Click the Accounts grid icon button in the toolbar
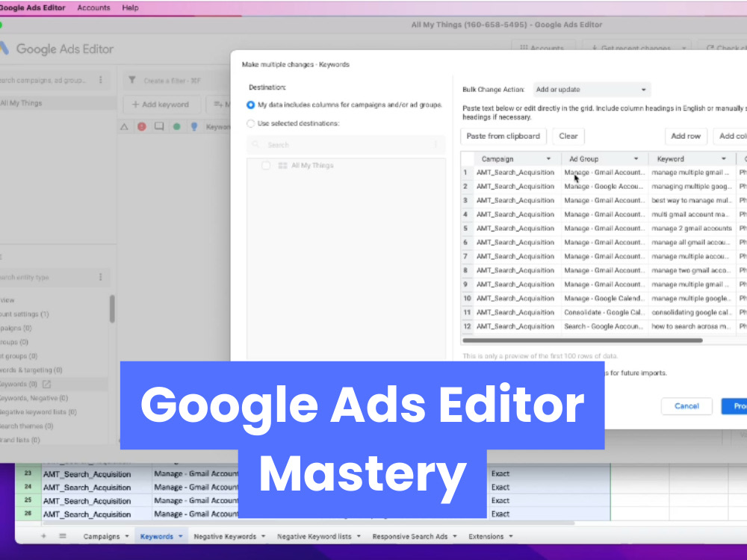 543,48
